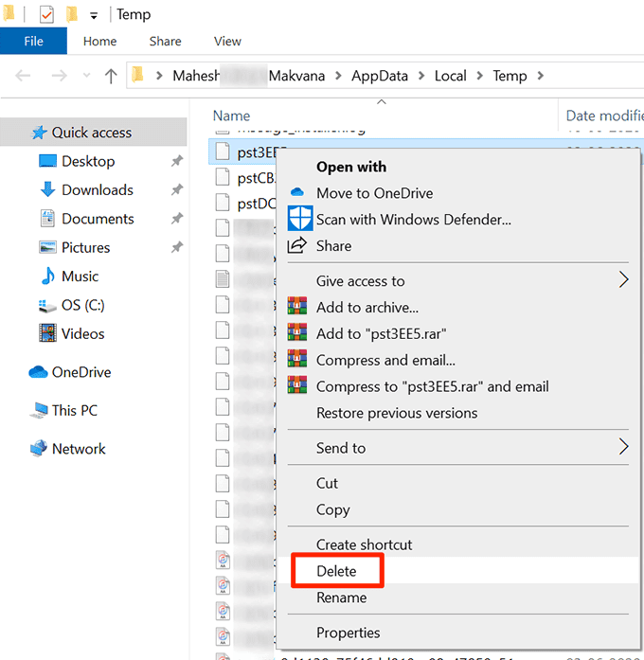This screenshot has height=660, width=644.
Task: Click the Back arrow navigation button
Action: 24,76
